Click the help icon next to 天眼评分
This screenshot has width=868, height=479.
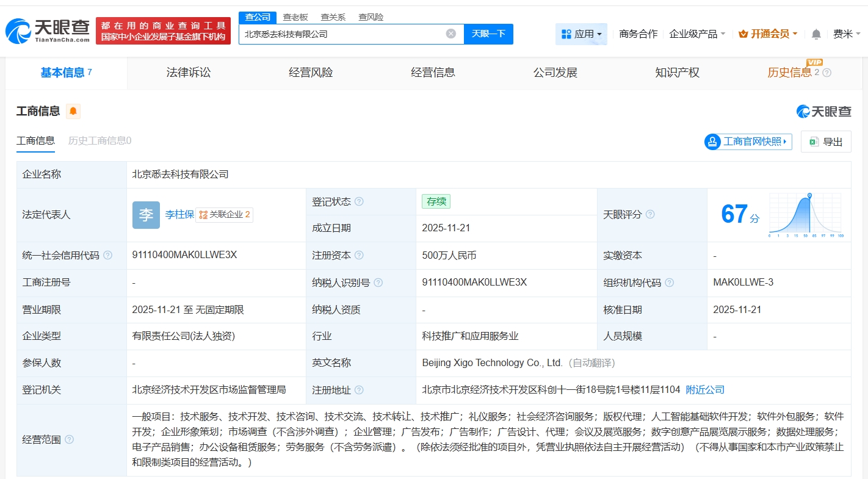pos(650,214)
